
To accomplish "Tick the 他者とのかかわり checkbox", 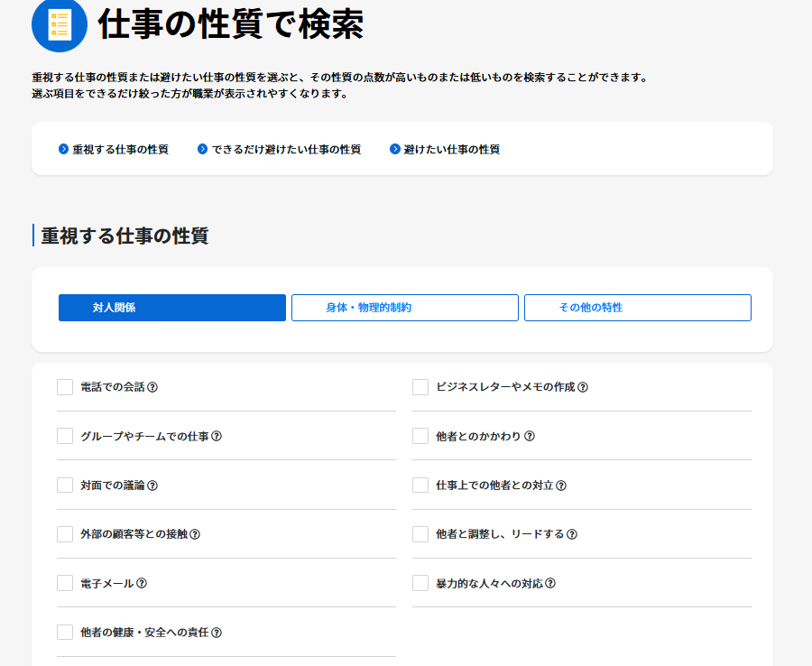I will coord(420,436).
